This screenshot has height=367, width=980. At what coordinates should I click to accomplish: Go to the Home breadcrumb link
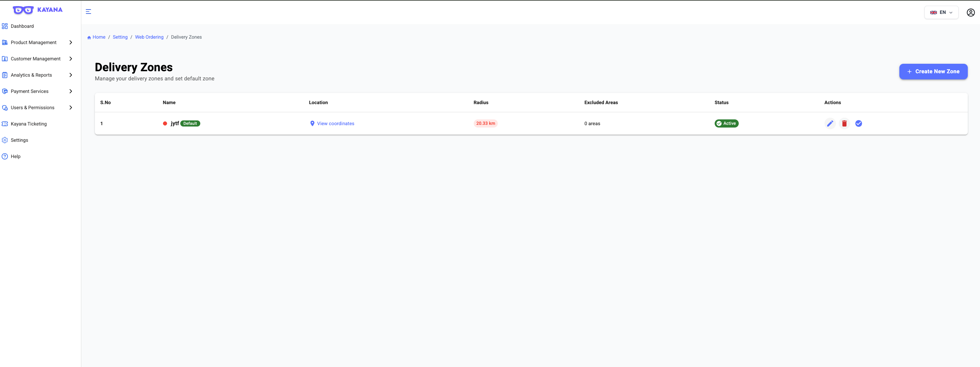coord(99,37)
